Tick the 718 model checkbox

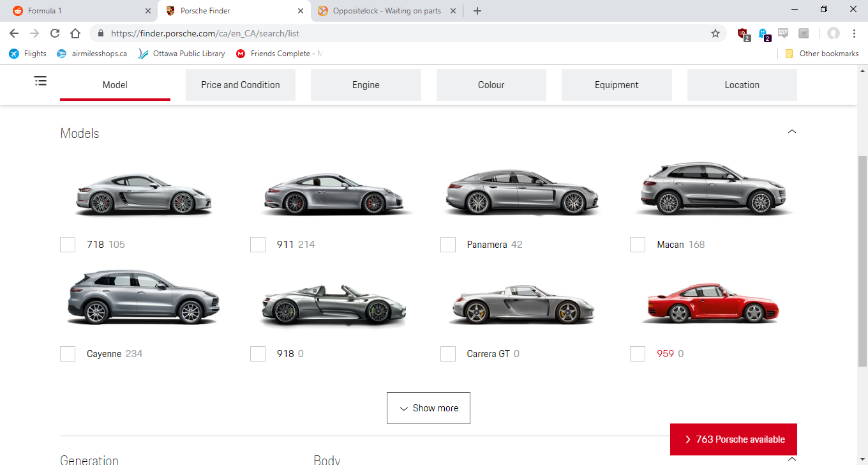click(x=68, y=245)
